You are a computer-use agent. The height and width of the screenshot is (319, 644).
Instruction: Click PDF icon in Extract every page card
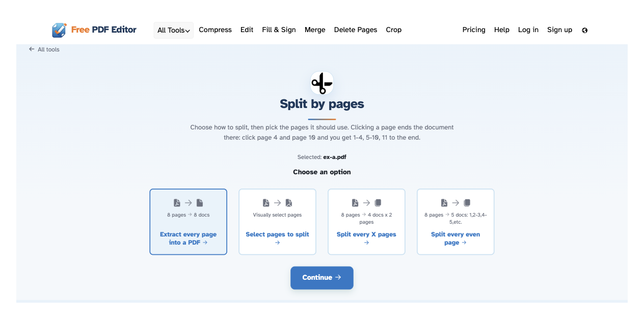(x=177, y=203)
